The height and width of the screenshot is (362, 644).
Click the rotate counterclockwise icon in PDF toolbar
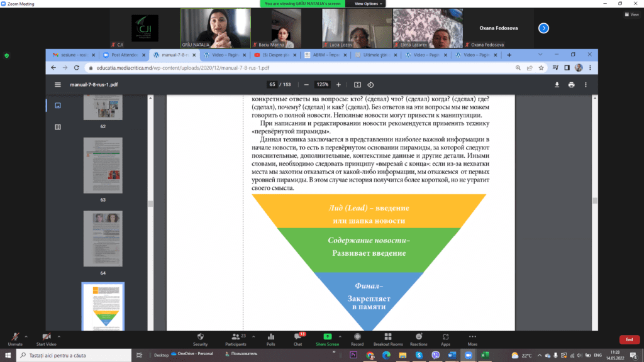click(x=370, y=85)
